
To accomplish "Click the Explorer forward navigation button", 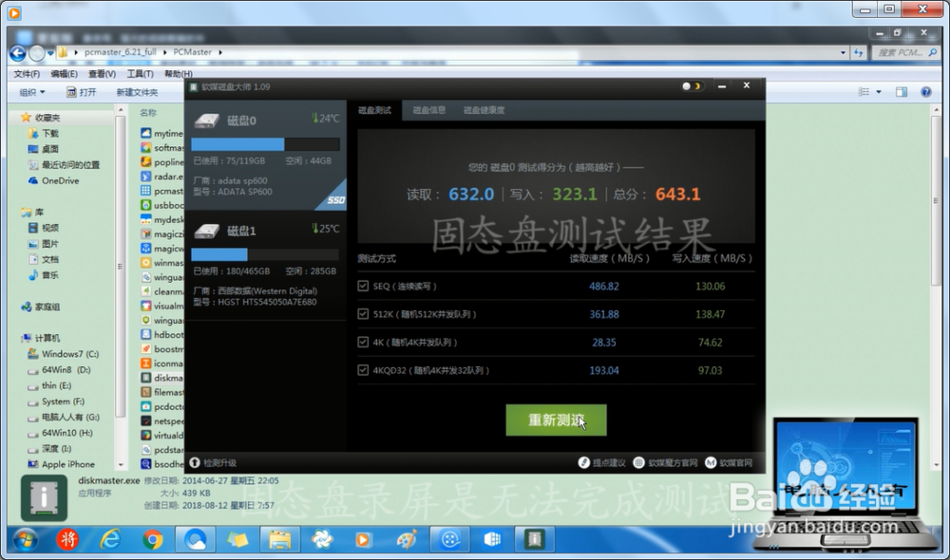I will [37, 54].
